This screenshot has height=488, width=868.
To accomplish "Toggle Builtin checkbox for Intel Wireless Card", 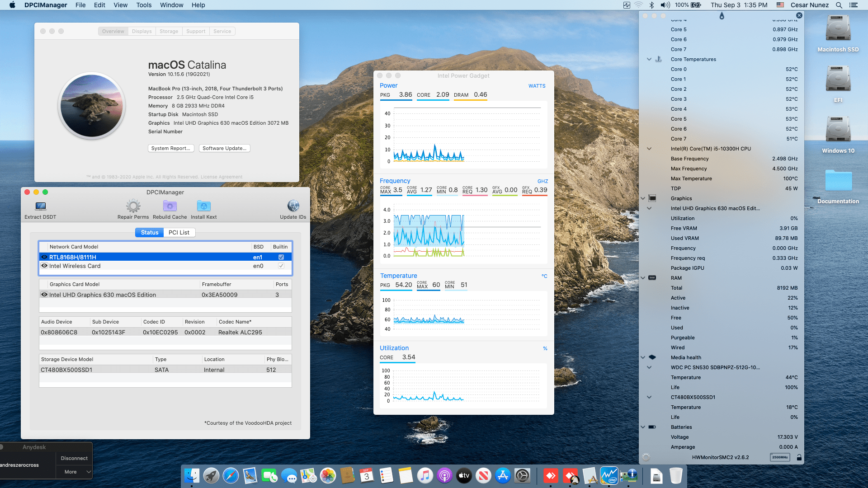I will coord(281,266).
